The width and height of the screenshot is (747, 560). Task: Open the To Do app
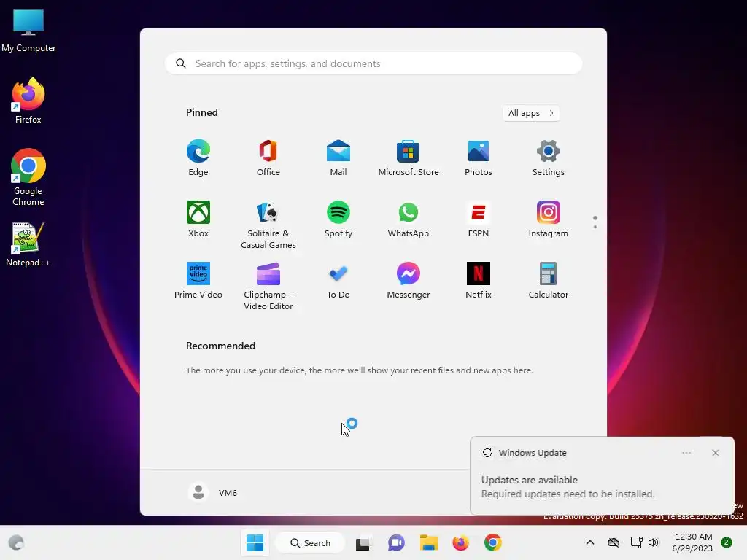click(x=338, y=281)
